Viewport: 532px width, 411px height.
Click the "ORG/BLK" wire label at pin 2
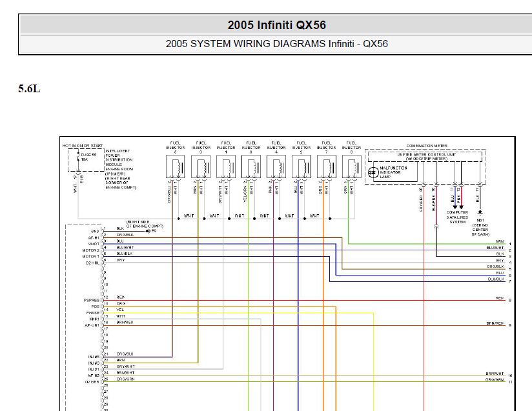point(125,235)
